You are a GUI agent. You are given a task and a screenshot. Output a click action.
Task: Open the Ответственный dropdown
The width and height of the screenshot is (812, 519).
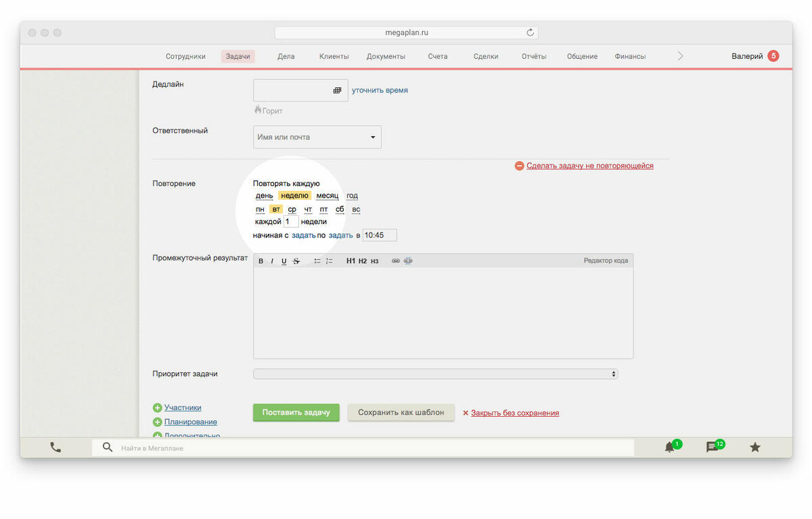(317, 137)
